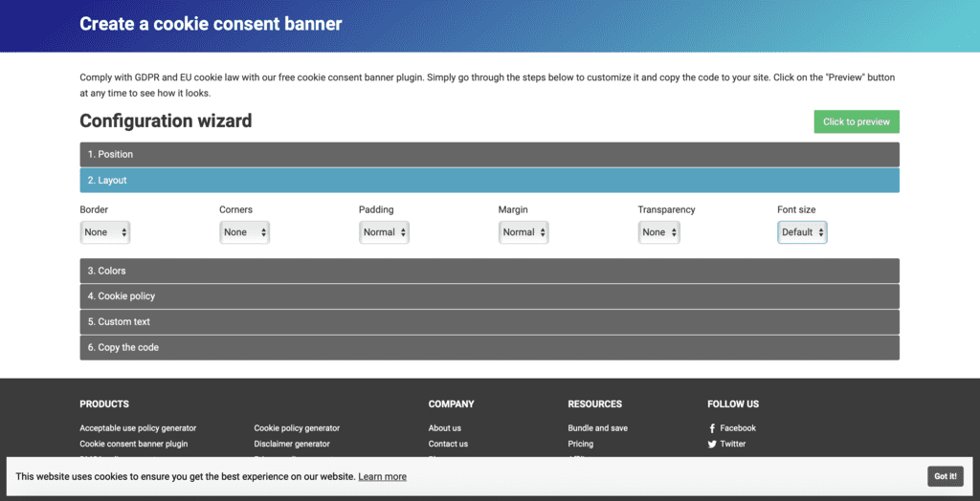The image size is (980, 501).
Task: Open the Padding dropdown
Action: [385, 232]
